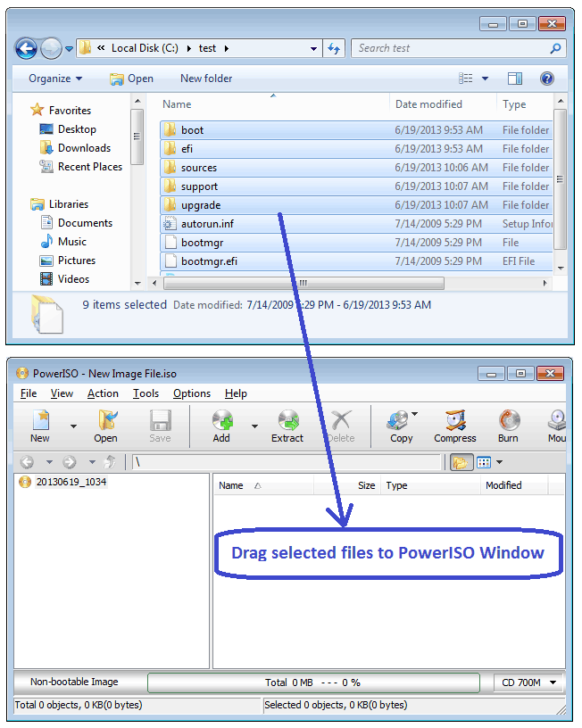The image size is (582, 728).
Task: Click the Non-bootable Image status button
Action: pos(74,682)
